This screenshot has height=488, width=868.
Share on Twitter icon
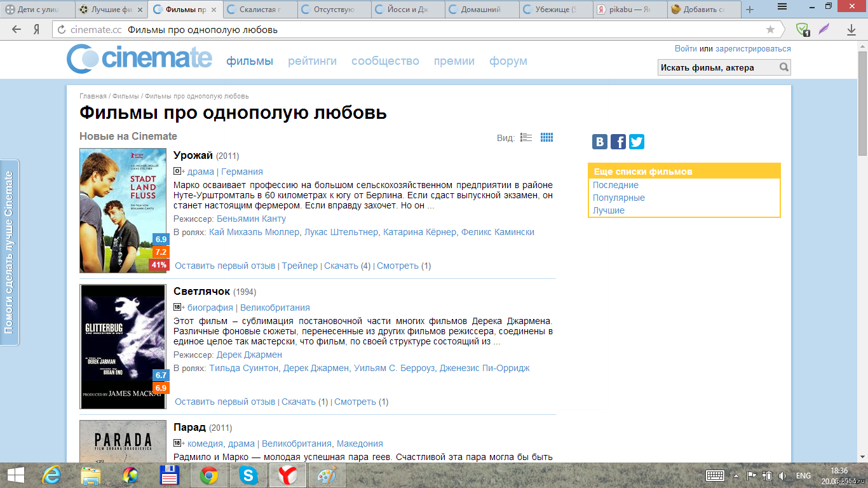point(637,142)
